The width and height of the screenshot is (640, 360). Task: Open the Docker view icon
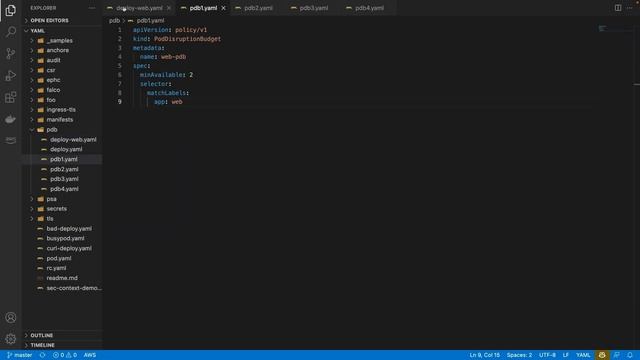[11, 119]
